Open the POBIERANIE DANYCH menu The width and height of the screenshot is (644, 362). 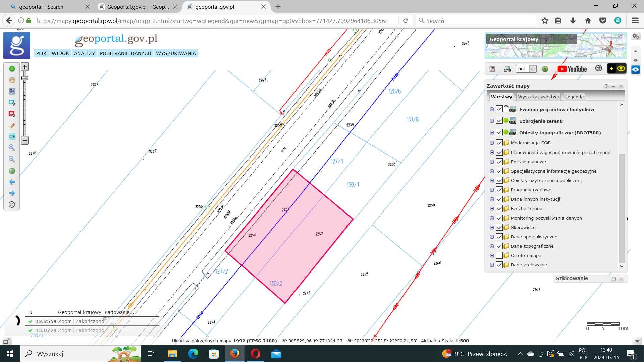[125, 53]
